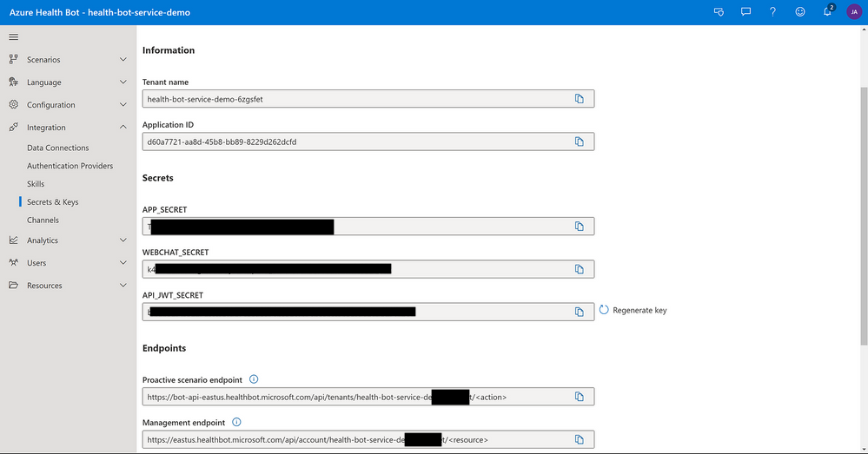Viewport: 868px width, 454px height.
Task: Select Secrets & Keys menu item
Action: pos(53,202)
